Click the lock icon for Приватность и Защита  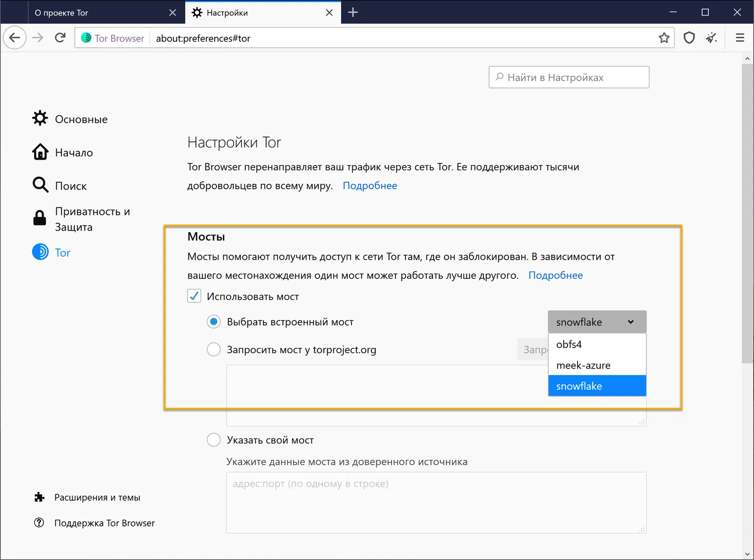[40, 218]
